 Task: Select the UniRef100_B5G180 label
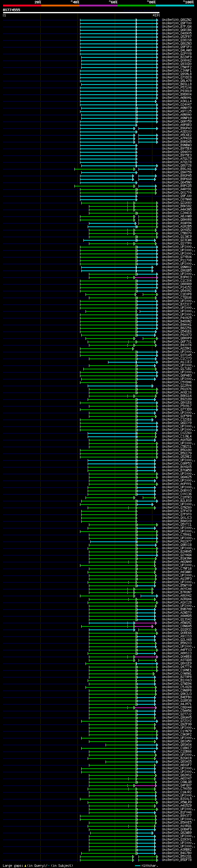coord(177,450)
